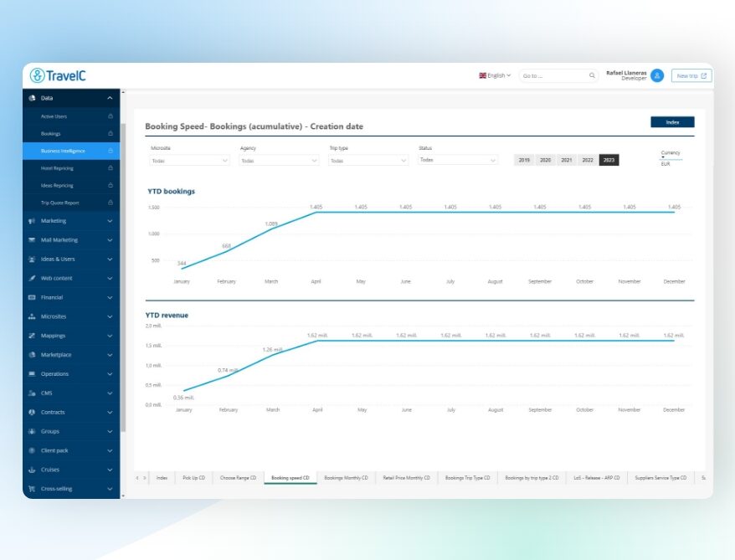Image resolution: width=735 pixels, height=560 pixels.
Task: Click the Mappings icon
Action: [32, 336]
